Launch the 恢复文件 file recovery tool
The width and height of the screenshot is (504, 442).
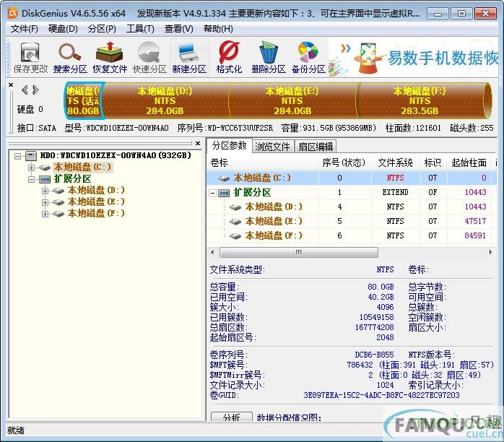coord(110,58)
